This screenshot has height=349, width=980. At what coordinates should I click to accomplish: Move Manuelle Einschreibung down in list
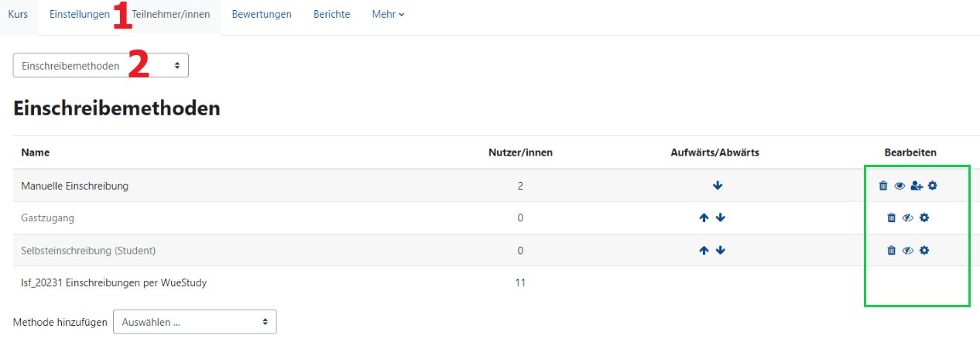[718, 186]
